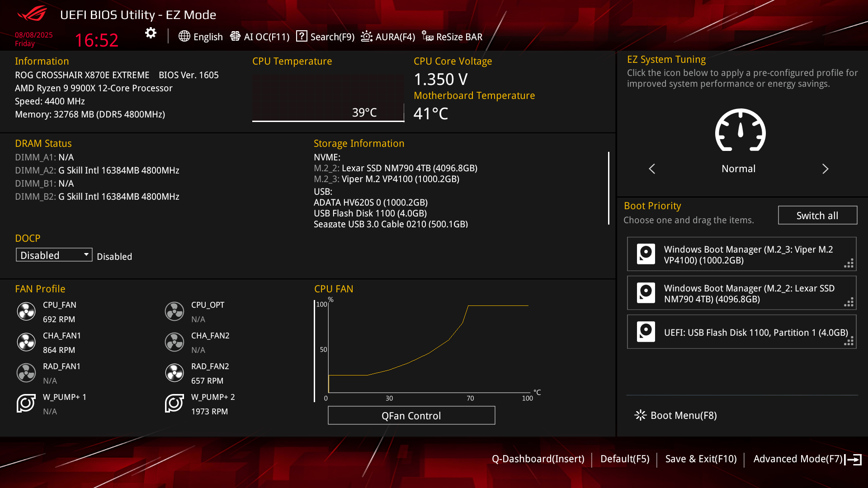Click the CPU FAN curve graph
Image resolution: width=868 pixels, height=488 pixels.
click(428, 349)
